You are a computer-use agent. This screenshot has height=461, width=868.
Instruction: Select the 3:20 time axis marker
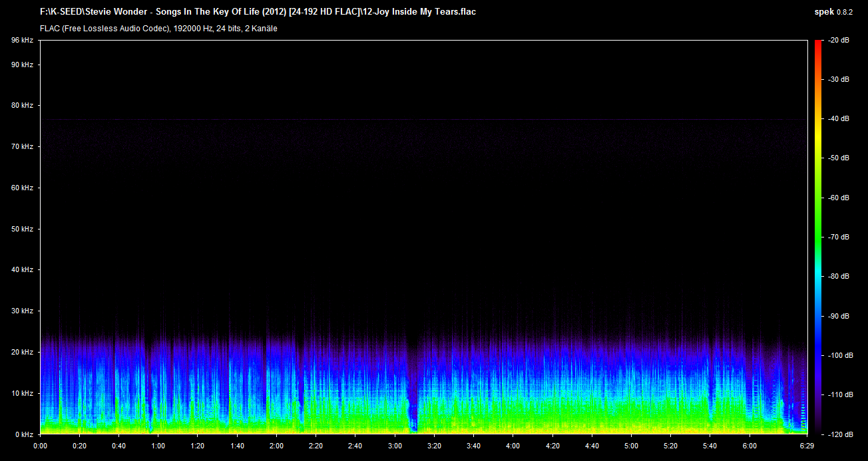[434, 446]
